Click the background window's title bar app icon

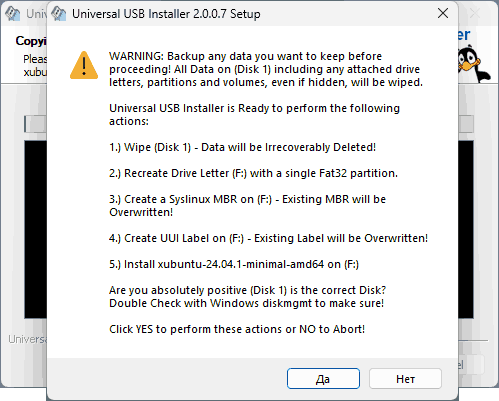(x=13, y=14)
